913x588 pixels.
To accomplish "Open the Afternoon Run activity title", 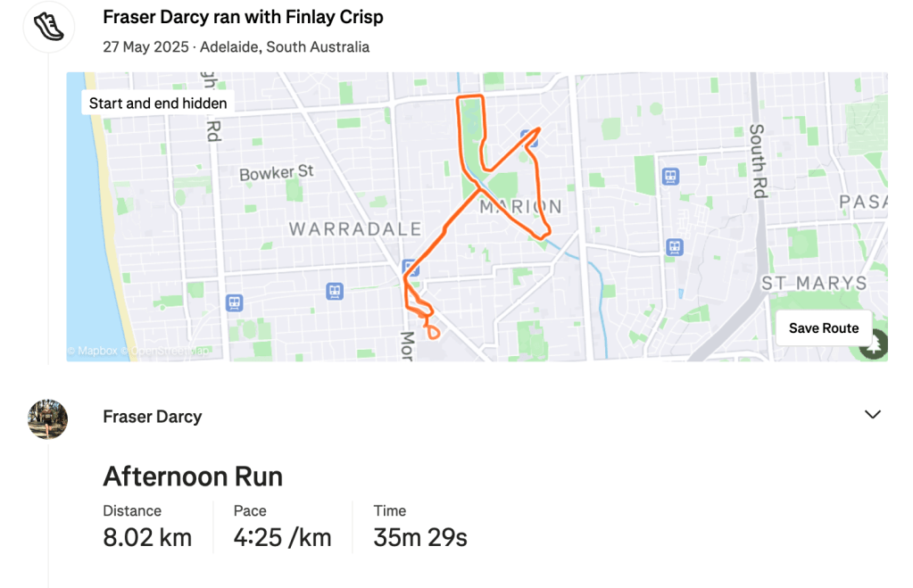I will (193, 476).
